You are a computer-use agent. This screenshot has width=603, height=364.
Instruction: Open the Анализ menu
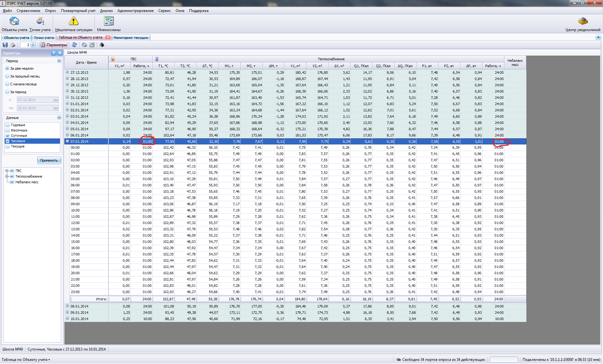coord(106,11)
